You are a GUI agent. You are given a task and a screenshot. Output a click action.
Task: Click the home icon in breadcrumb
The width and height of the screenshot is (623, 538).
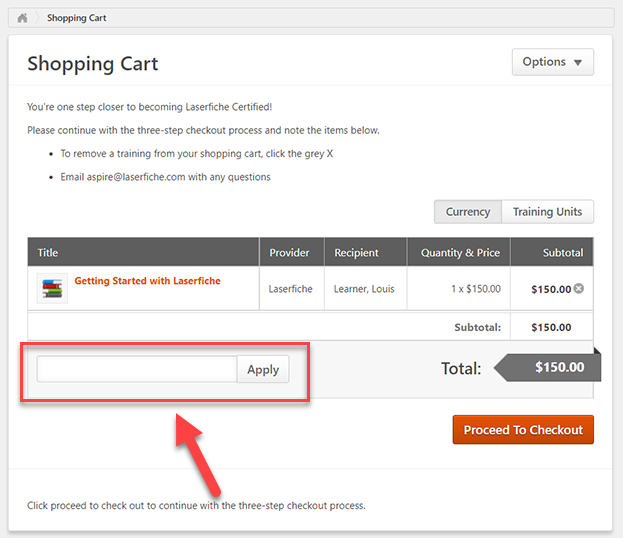(22, 18)
